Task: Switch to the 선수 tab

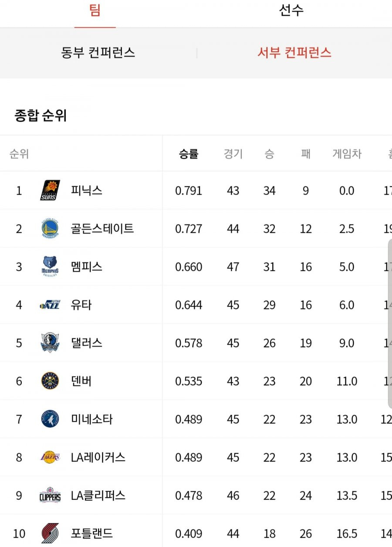Action: point(291,10)
